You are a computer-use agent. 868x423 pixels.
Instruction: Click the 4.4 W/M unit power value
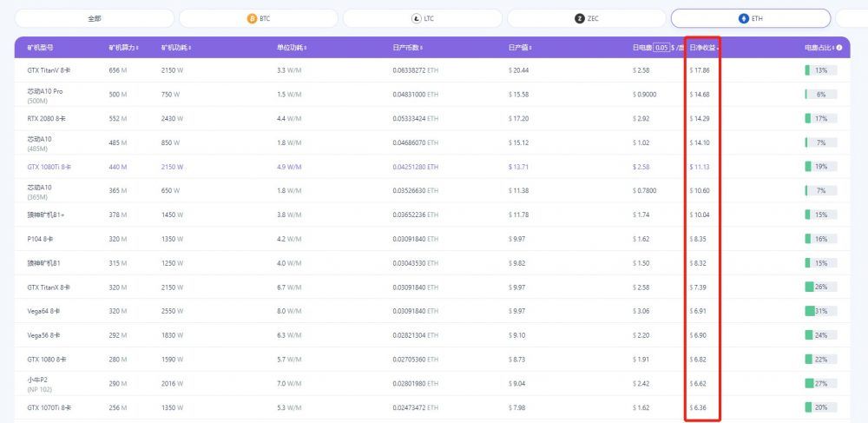[290, 118]
